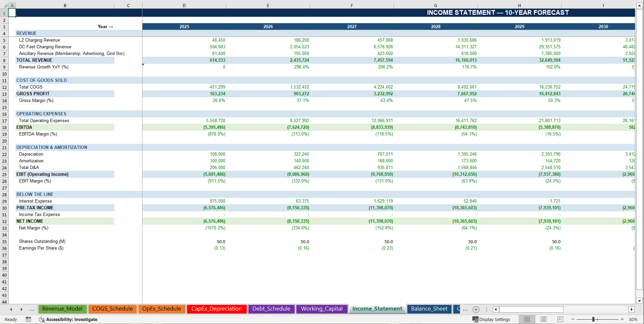This screenshot has width=644, height=324.
Task: Select the Debt_Schedule tab
Action: tap(271, 309)
